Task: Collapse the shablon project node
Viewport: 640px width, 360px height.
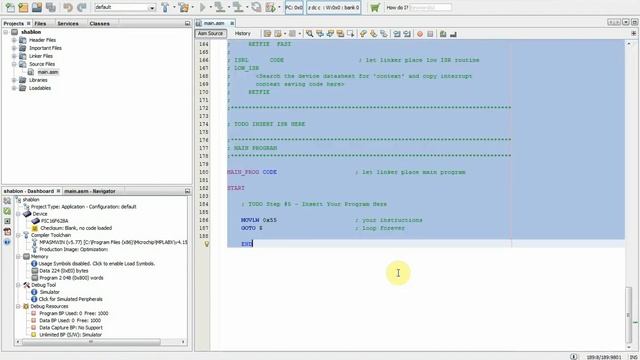Action: point(6,32)
